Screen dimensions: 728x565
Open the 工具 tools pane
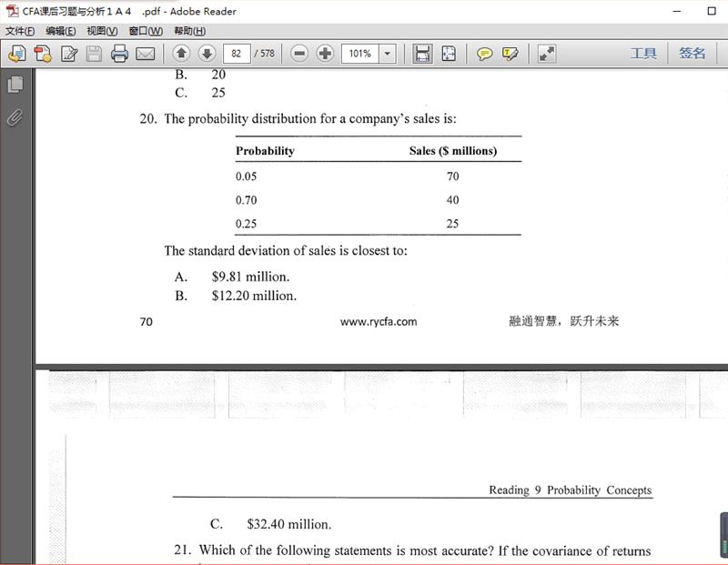(x=643, y=53)
